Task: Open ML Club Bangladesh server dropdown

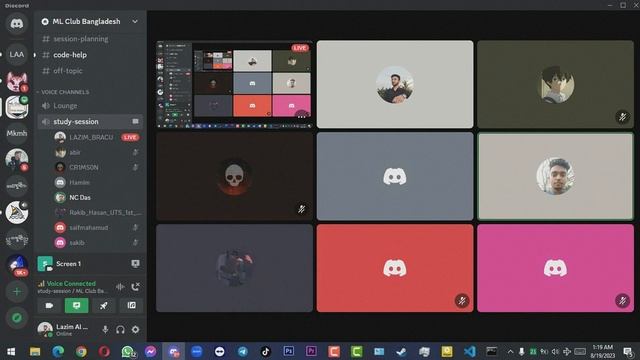Action: coord(90,21)
